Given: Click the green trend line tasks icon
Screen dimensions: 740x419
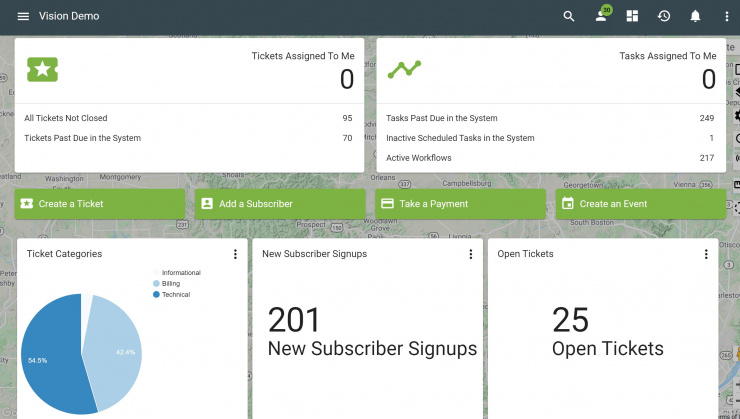Looking at the screenshot, I should (x=404, y=69).
